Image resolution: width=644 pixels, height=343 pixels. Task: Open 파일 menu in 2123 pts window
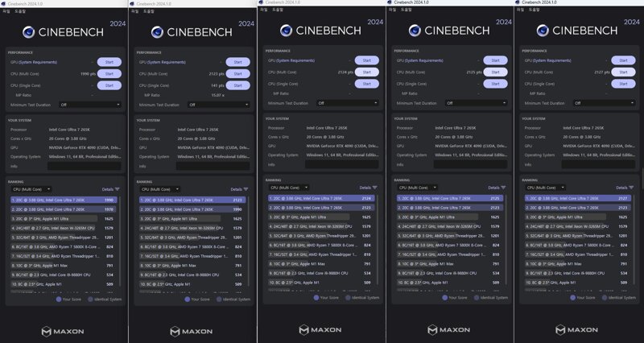pos(134,11)
